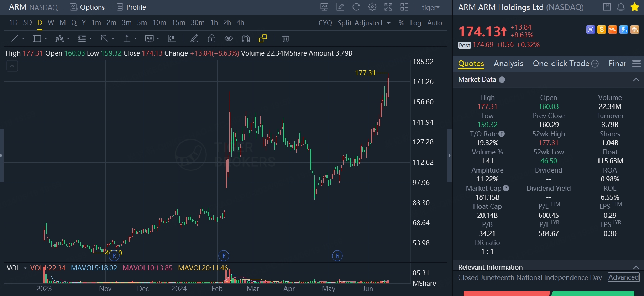Open the Market Data info icon
The image size is (644, 296).
[502, 80]
